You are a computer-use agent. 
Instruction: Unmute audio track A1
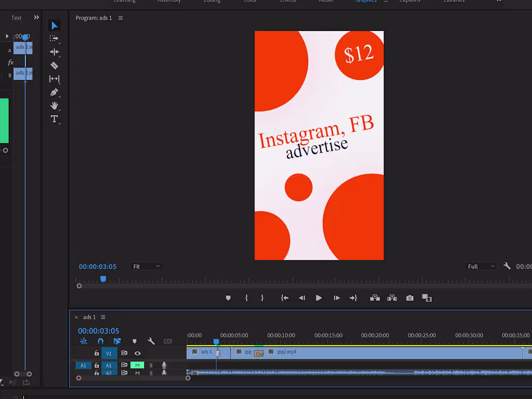tap(137, 365)
